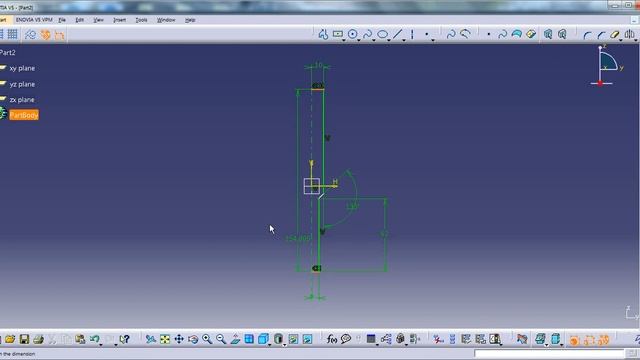Select the Ellipse sketch tool
Viewport: 640px width, 360px height.
click(x=382, y=35)
